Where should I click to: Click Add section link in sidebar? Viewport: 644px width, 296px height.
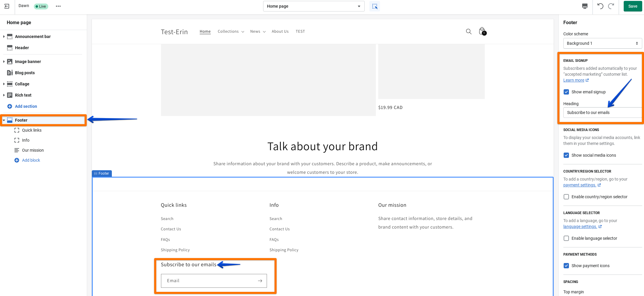26,106
